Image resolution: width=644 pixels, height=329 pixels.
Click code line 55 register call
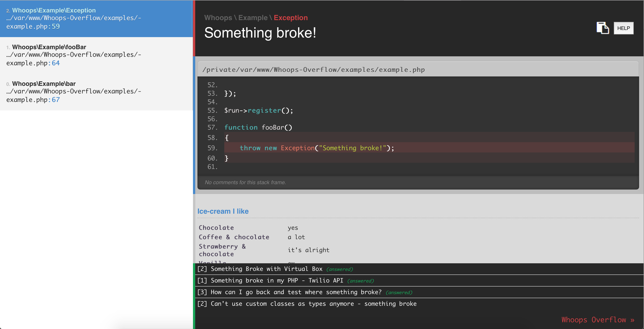pyautogui.click(x=258, y=110)
